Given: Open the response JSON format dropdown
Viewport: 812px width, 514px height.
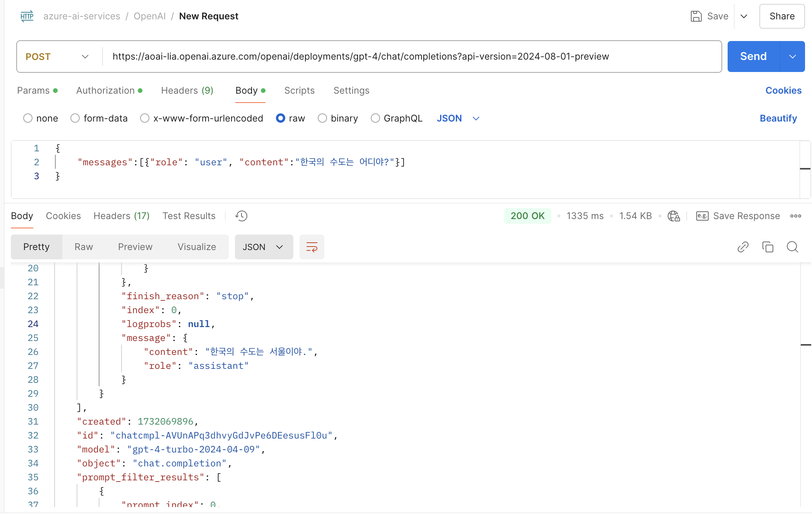Looking at the screenshot, I should coord(264,247).
